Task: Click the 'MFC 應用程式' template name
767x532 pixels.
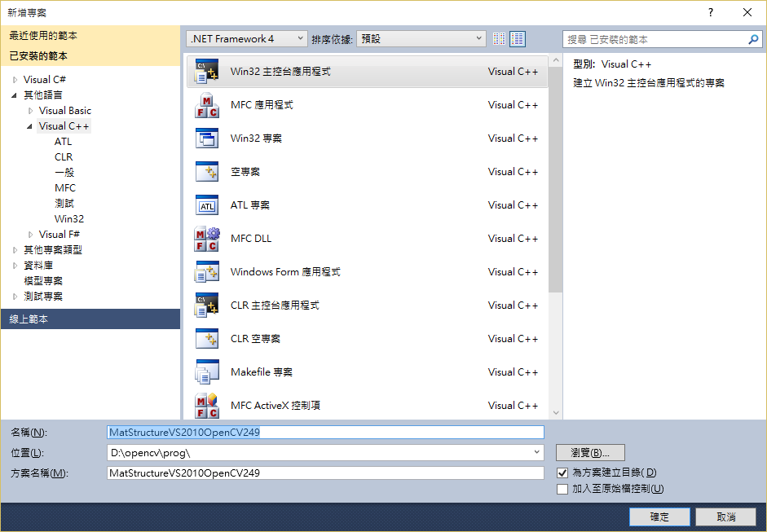Action: pos(262,105)
